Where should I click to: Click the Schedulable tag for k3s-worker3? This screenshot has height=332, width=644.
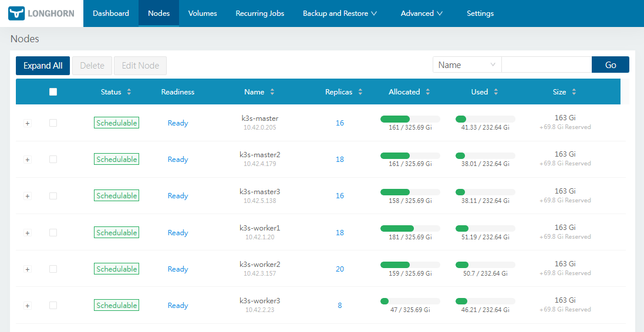point(117,306)
